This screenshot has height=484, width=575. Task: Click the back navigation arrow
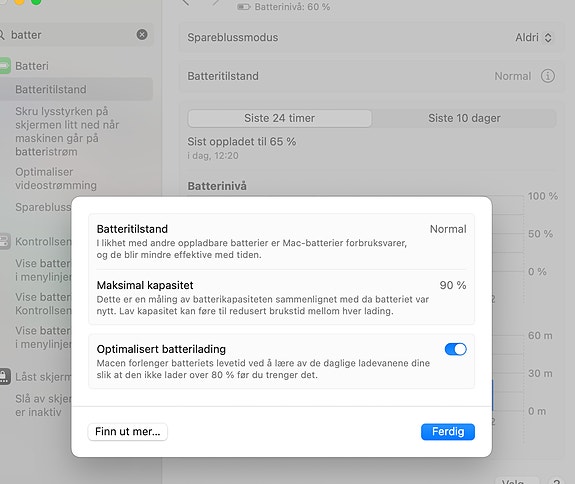click(x=186, y=2)
